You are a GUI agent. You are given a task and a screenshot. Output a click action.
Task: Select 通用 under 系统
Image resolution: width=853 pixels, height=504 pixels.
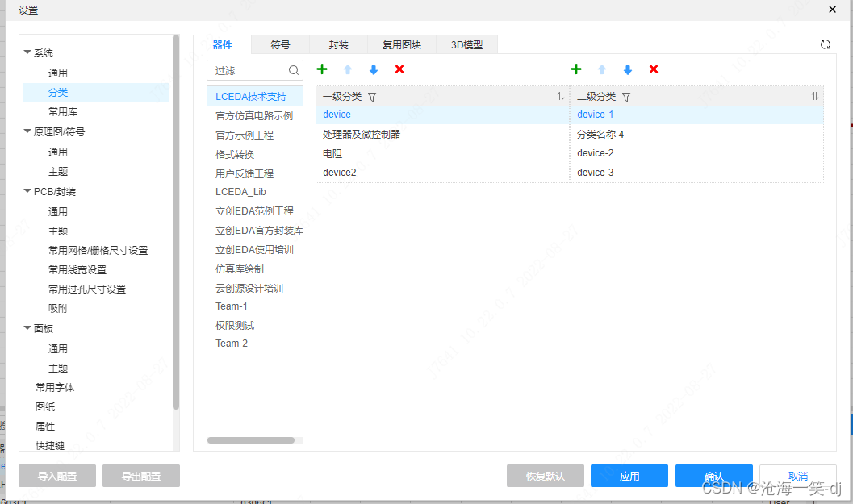pos(57,73)
